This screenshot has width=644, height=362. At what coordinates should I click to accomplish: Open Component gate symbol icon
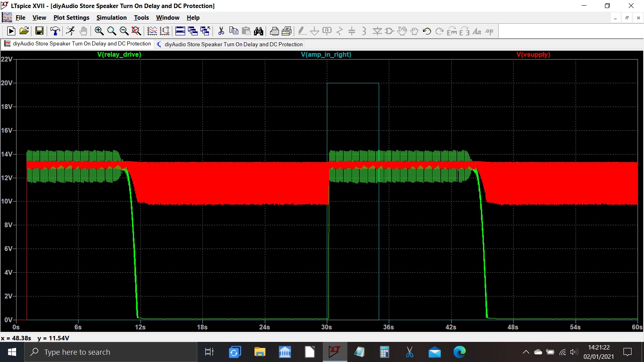tap(390, 31)
